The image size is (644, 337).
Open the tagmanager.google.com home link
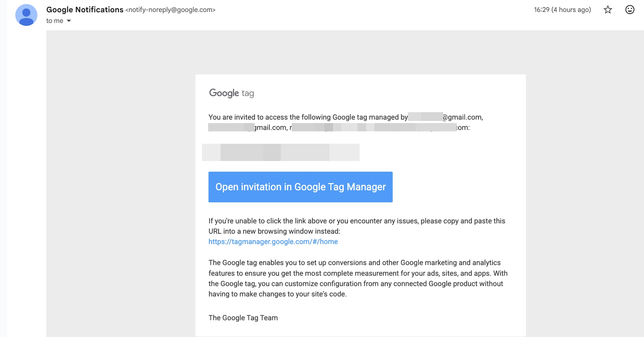273,242
